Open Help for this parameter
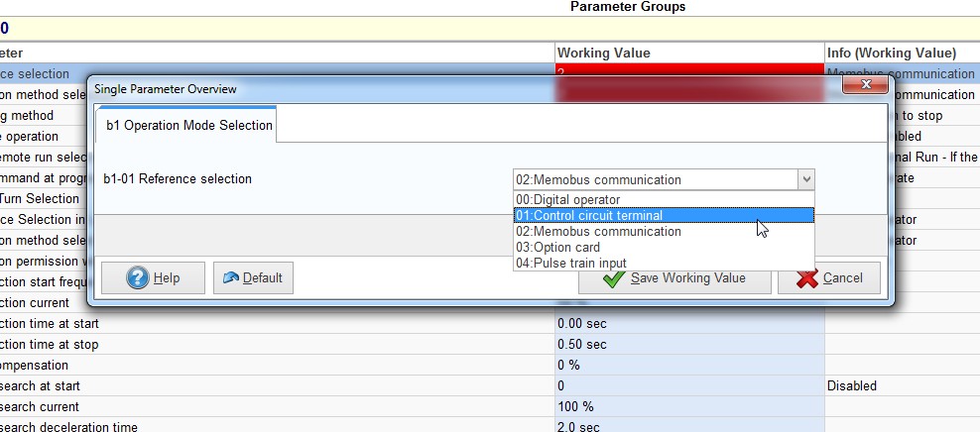980x432 pixels. click(153, 277)
